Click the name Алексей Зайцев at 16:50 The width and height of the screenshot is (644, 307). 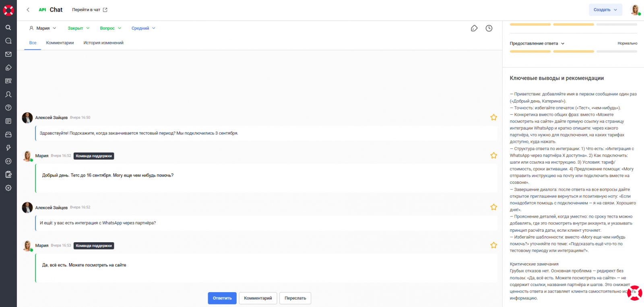pyautogui.click(x=52, y=118)
